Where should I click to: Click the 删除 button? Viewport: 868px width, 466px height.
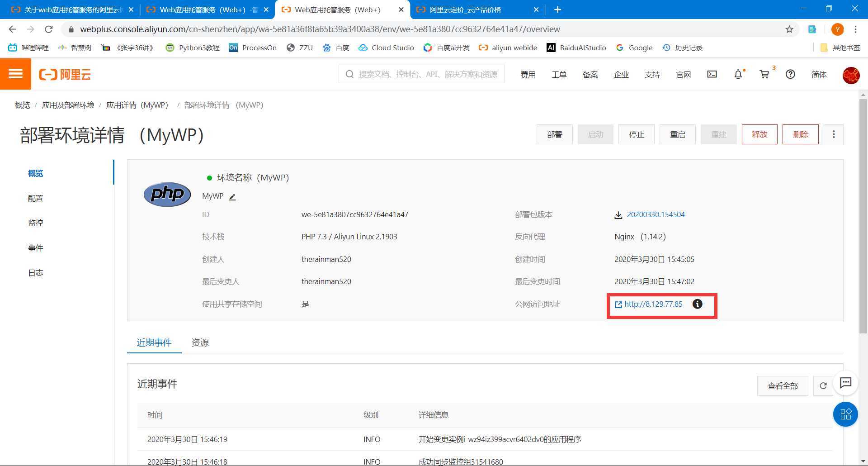[x=801, y=134]
